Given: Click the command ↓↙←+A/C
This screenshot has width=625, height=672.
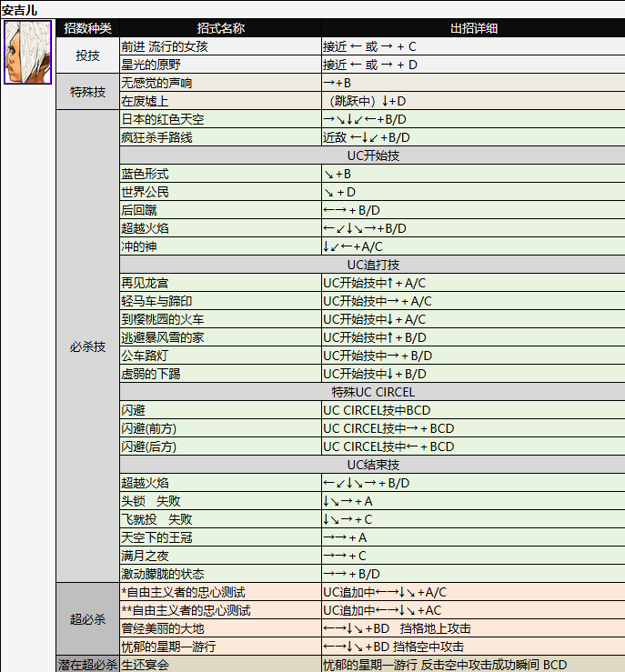Looking at the screenshot, I should 353,246.
